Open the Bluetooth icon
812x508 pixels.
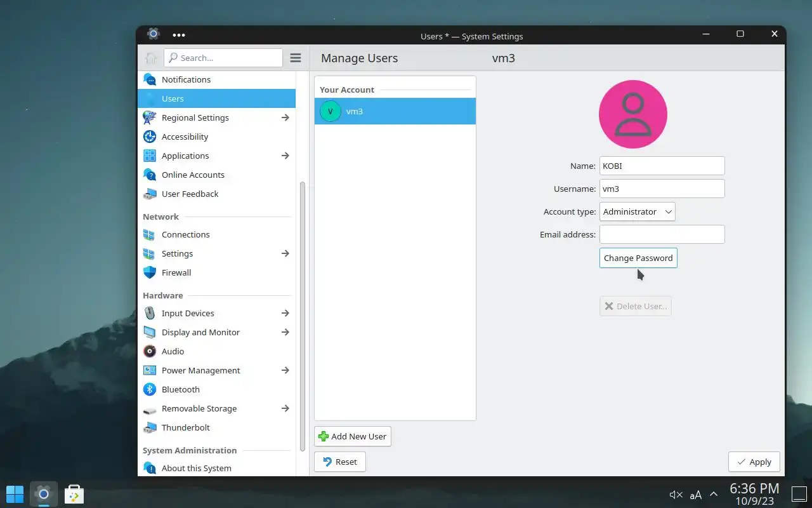150,389
